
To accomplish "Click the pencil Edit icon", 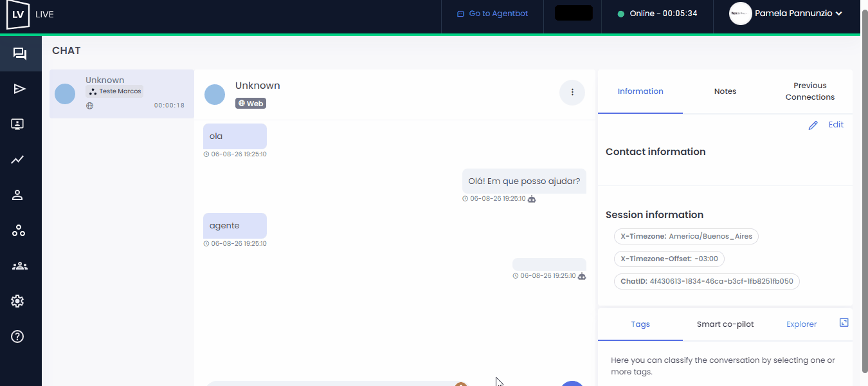I will (x=813, y=125).
